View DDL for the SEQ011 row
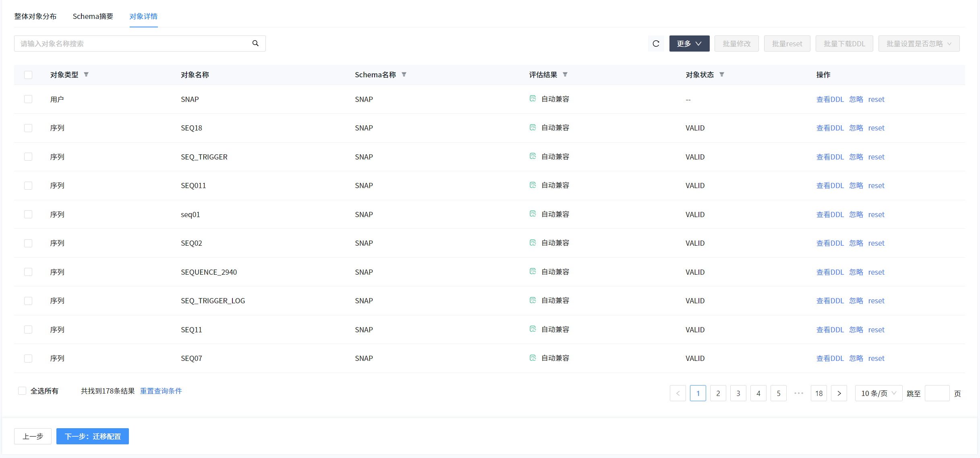 click(x=830, y=186)
